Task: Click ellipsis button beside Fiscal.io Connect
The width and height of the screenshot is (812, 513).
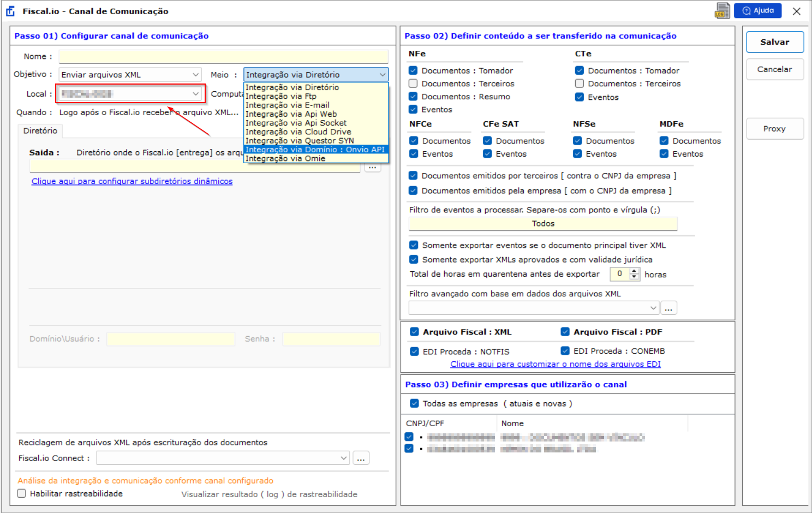Action: pyautogui.click(x=361, y=458)
